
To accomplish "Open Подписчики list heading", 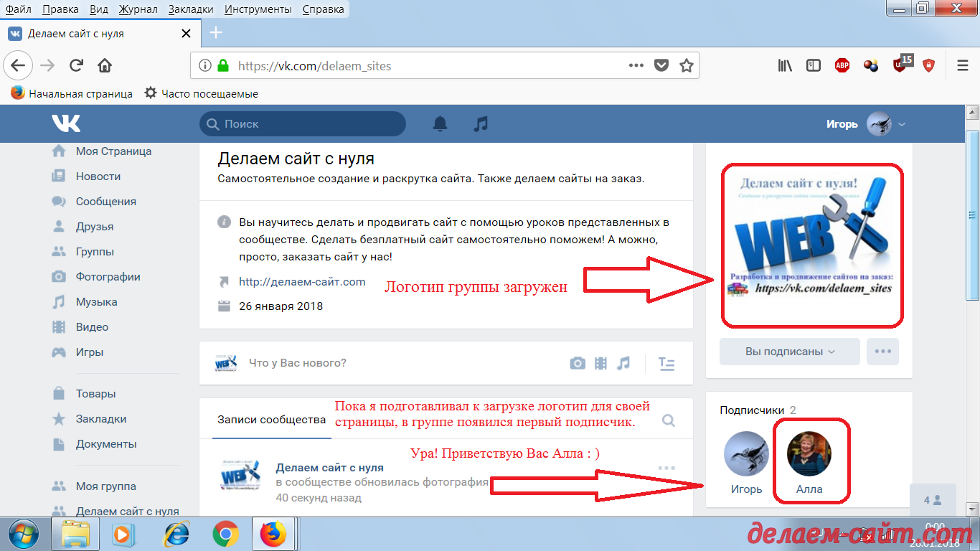I will [x=752, y=410].
